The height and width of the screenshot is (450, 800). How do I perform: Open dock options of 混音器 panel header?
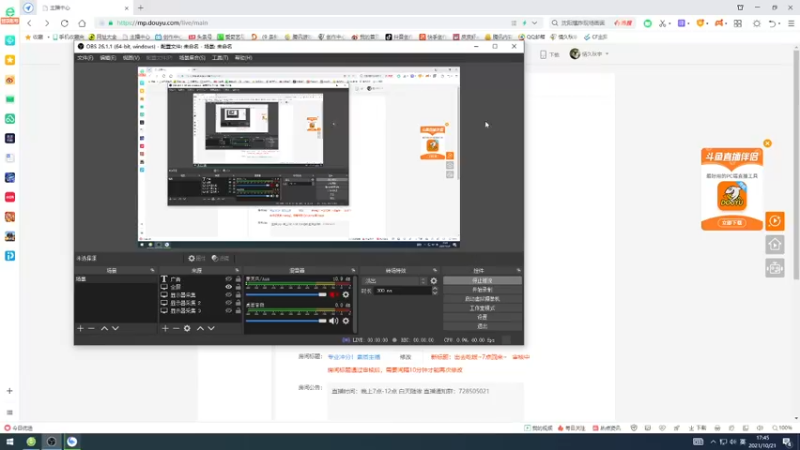[x=353, y=270]
